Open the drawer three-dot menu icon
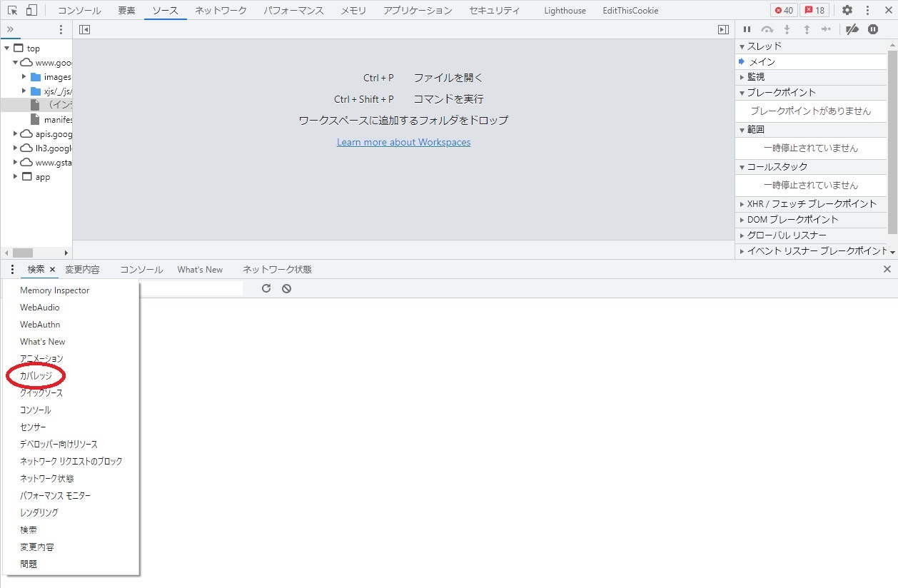This screenshot has height=588, width=898. (x=12, y=269)
